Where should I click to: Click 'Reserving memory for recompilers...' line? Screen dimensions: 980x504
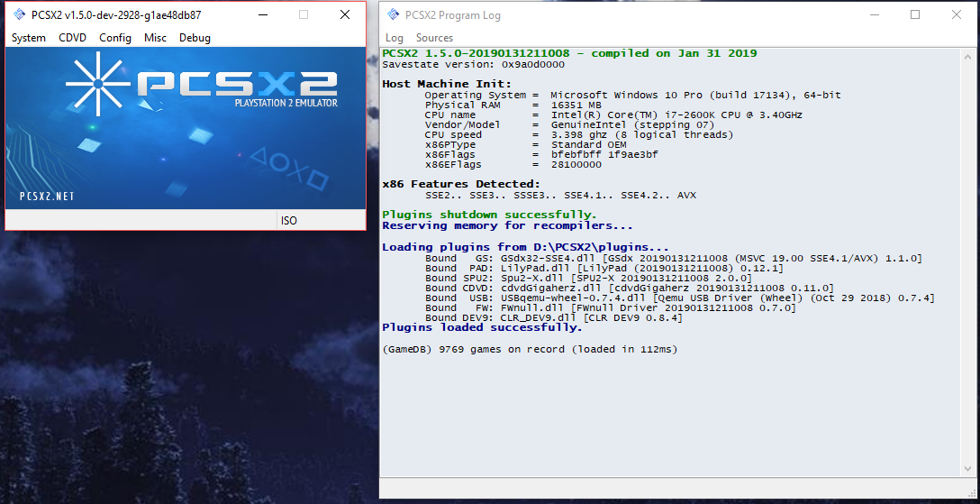(x=507, y=225)
